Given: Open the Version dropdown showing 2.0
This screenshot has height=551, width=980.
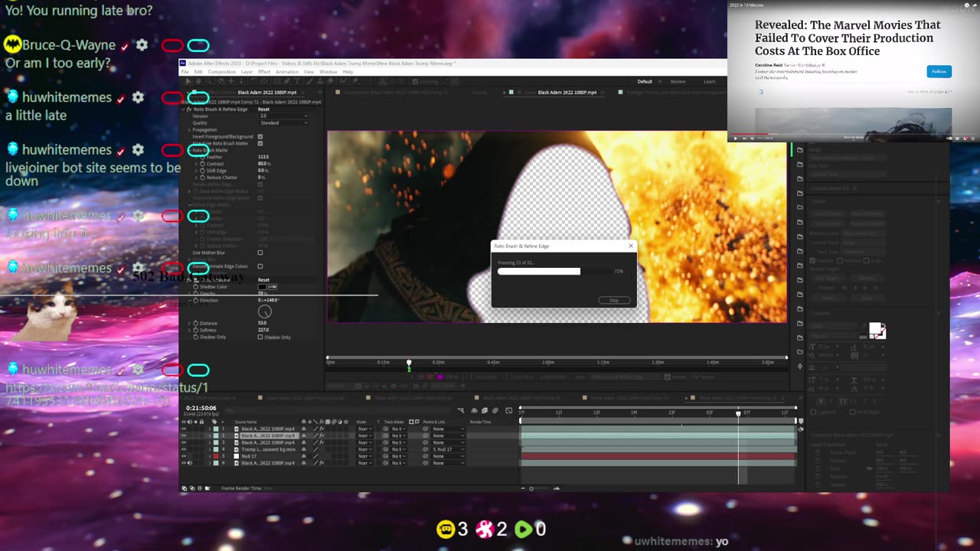Looking at the screenshot, I should point(284,116).
